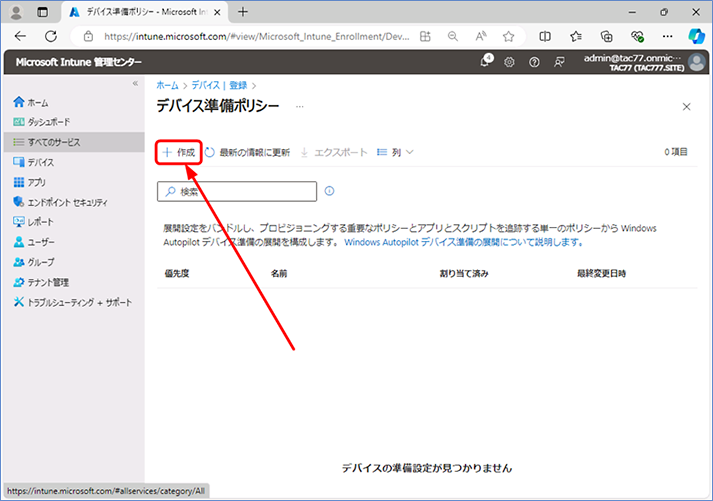Go to Home (ホーム) breadcrumb
The image size is (713, 501).
pyautogui.click(x=167, y=85)
